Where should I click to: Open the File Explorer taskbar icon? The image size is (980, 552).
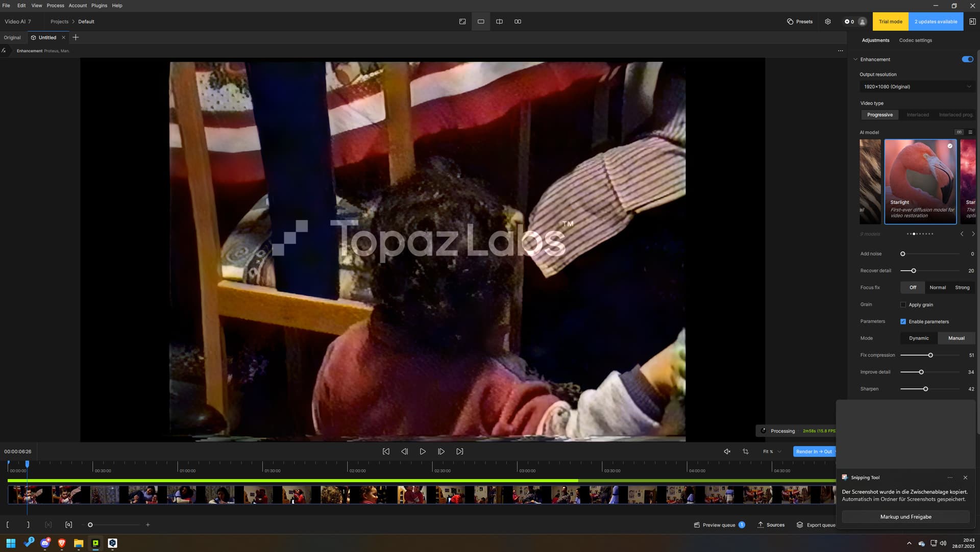point(79,543)
